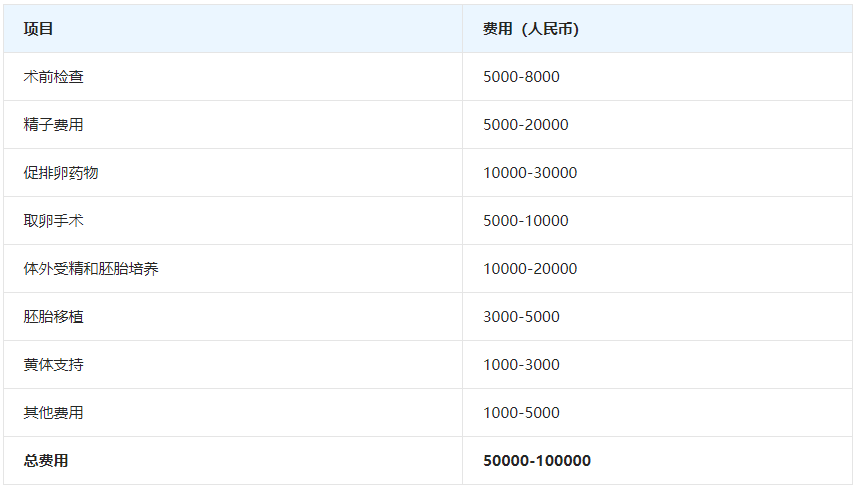Select the 促排卵药物 cell
Screen dimensions: 863x492
pos(61,173)
